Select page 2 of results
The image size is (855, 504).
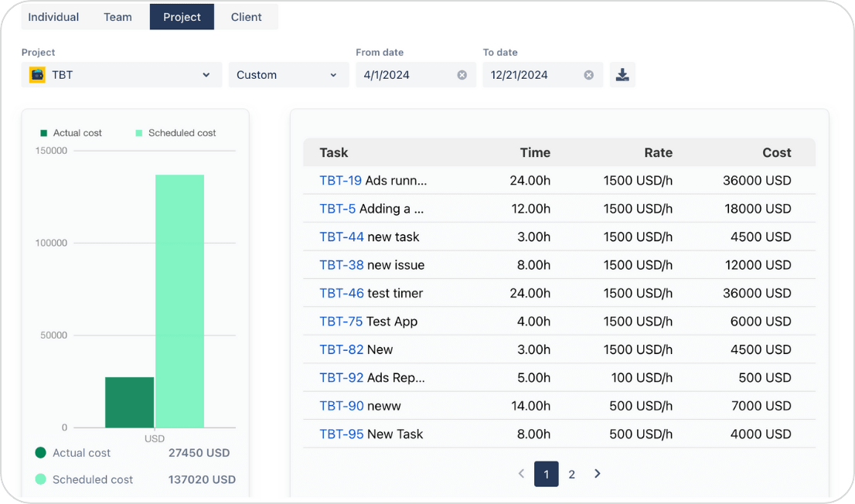coord(571,474)
